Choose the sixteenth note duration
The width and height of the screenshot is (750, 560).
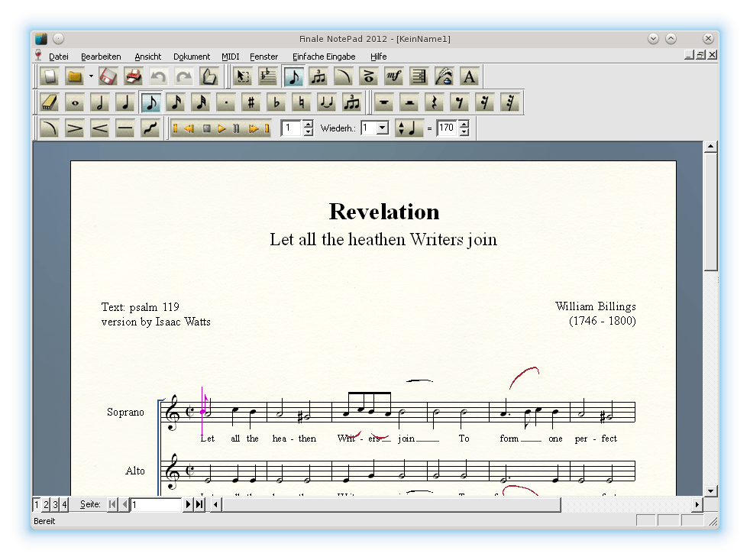point(176,102)
